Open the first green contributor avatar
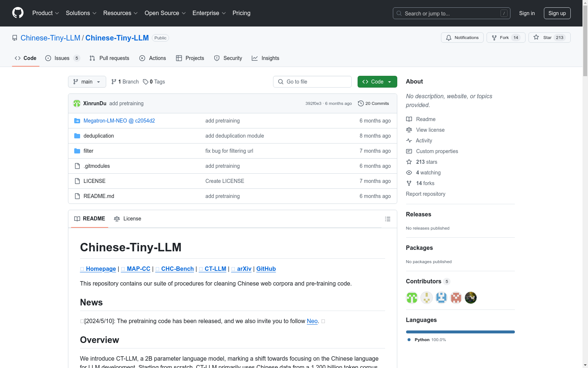 click(x=412, y=298)
